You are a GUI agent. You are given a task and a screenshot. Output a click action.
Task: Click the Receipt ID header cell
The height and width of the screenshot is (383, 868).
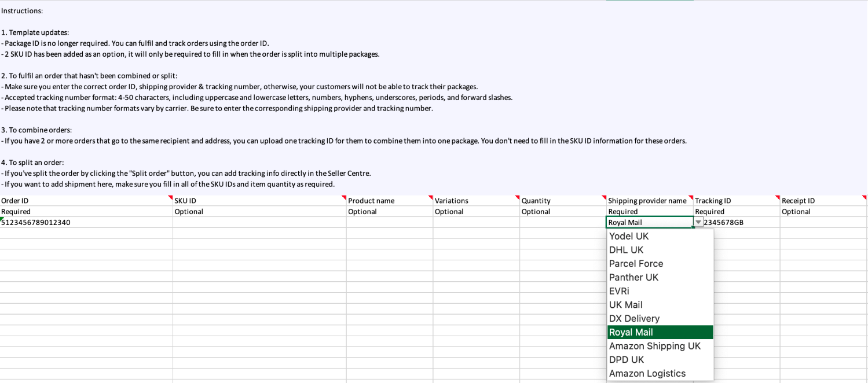click(823, 201)
